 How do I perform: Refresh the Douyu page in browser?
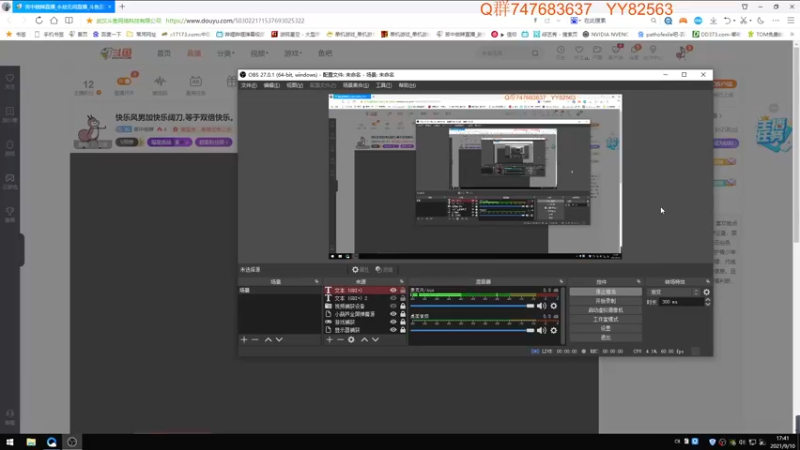click(39, 20)
